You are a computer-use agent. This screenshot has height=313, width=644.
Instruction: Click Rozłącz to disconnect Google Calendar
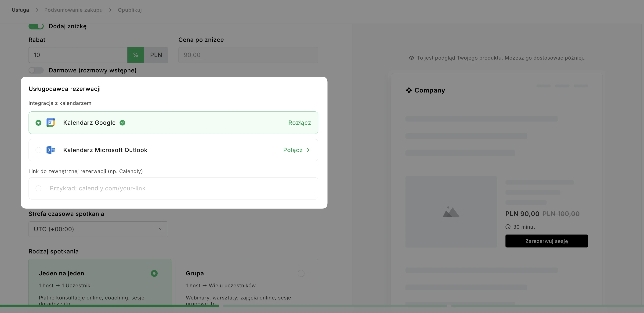[299, 123]
